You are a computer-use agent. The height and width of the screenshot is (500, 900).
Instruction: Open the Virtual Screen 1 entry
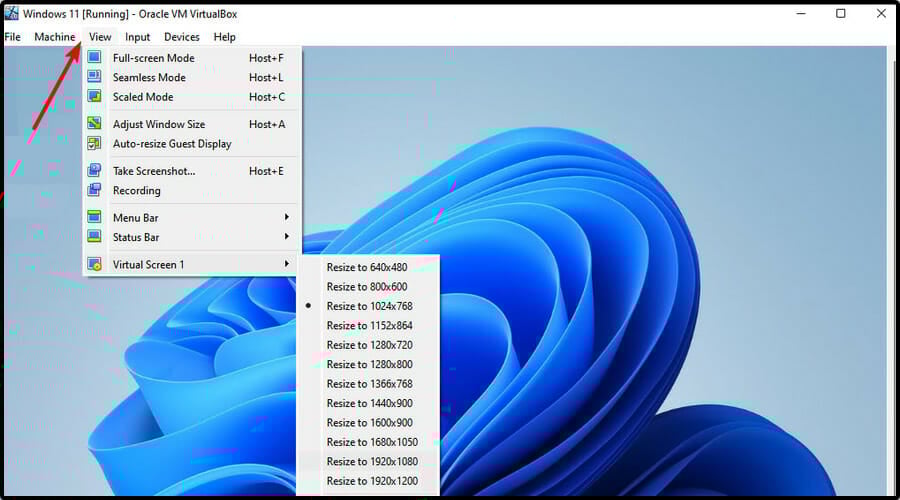click(192, 265)
